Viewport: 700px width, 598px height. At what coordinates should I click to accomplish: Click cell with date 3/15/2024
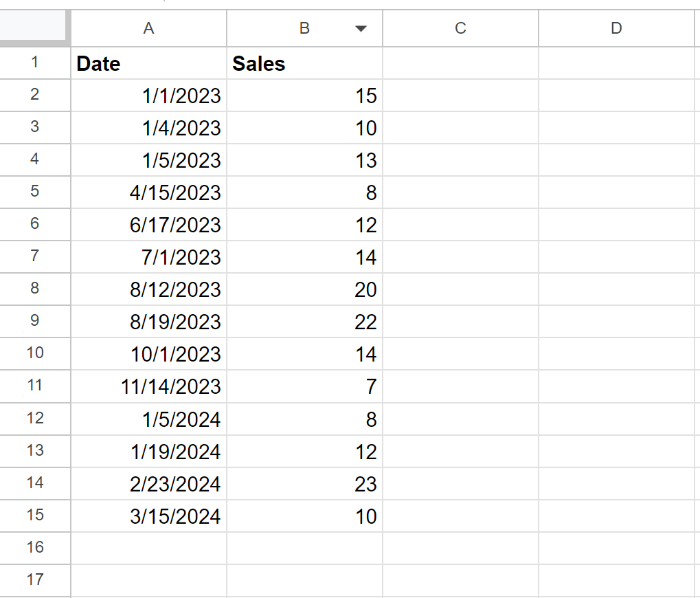(x=148, y=516)
